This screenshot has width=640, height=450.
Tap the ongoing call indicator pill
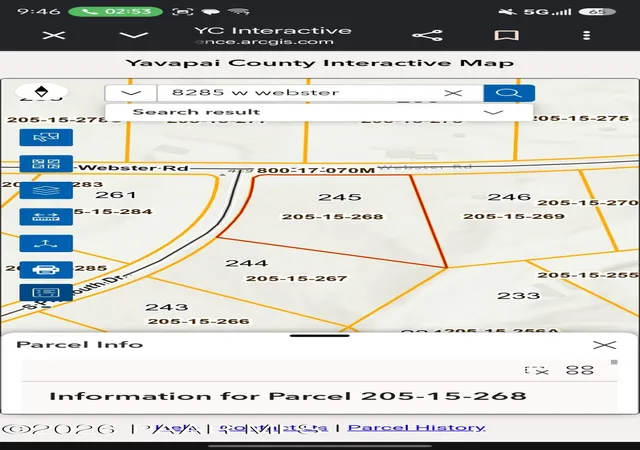coord(116,11)
